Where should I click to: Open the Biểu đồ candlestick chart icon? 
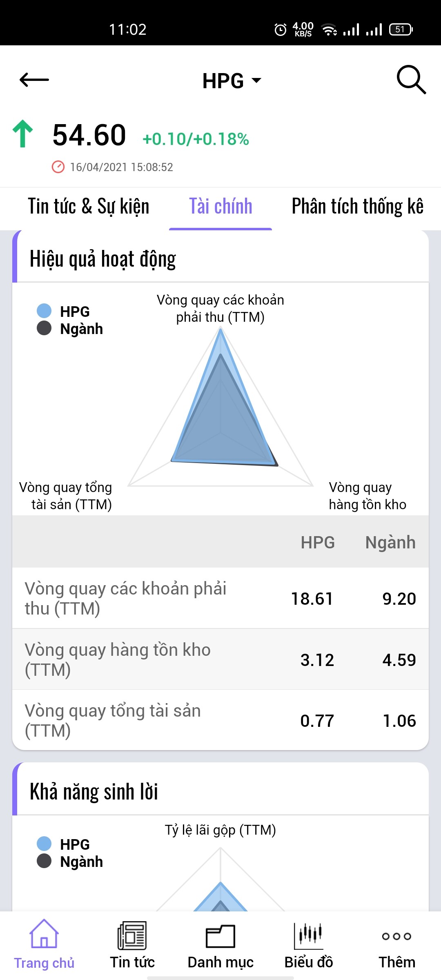tap(309, 935)
